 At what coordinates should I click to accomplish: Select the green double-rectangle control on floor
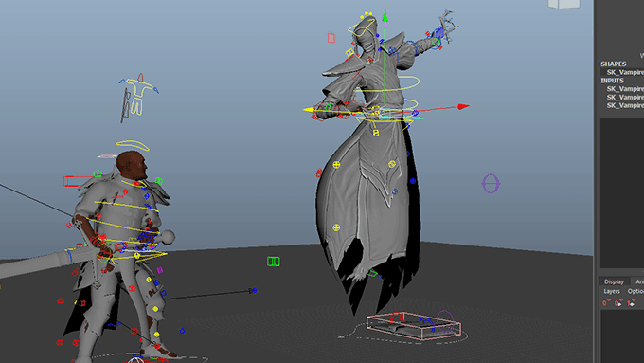click(x=273, y=262)
